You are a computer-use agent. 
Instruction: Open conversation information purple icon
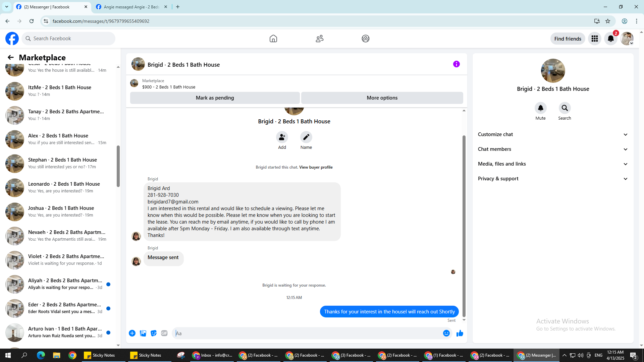coord(457,64)
